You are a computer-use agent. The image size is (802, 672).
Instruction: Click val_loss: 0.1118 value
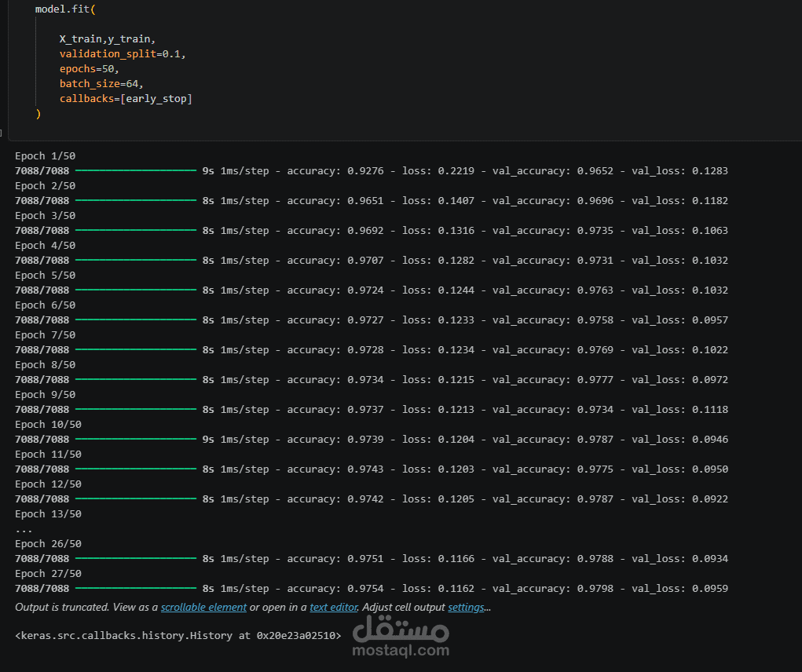click(x=679, y=409)
